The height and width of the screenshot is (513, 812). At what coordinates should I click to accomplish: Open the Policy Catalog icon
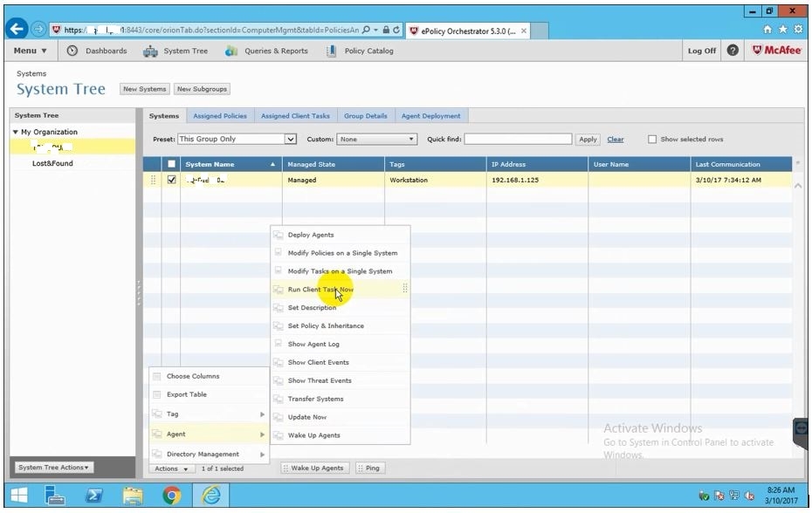pos(331,51)
